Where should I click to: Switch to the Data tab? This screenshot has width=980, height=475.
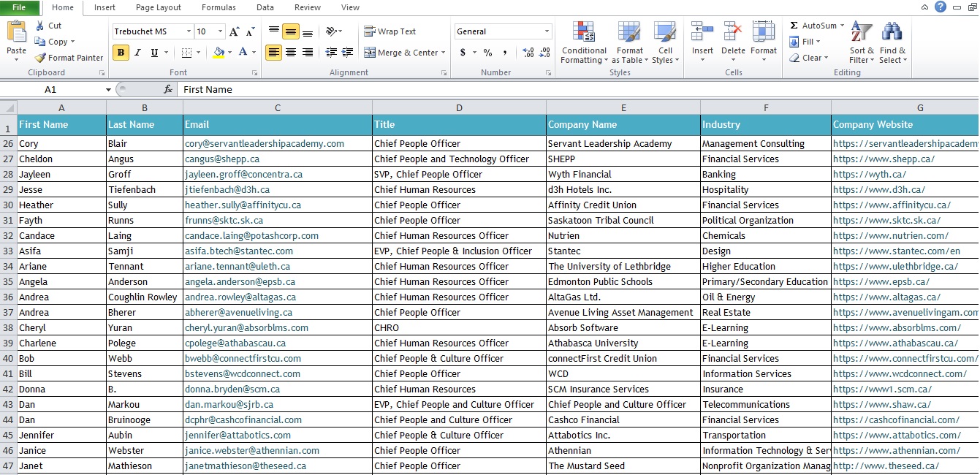tap(265, 7)
